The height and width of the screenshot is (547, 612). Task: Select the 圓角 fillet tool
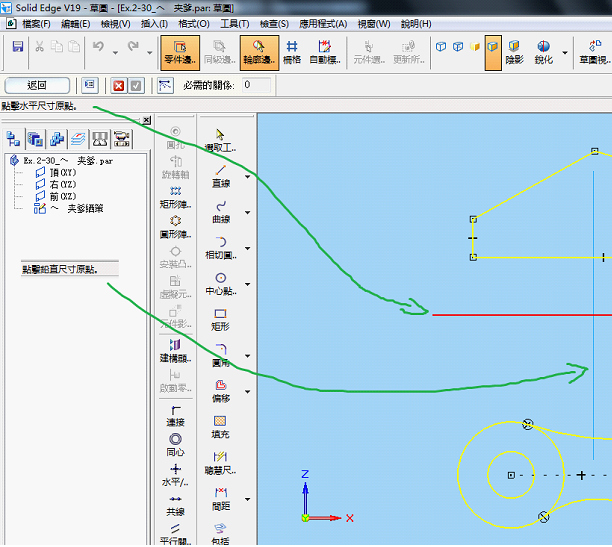(x=221, y=356)
